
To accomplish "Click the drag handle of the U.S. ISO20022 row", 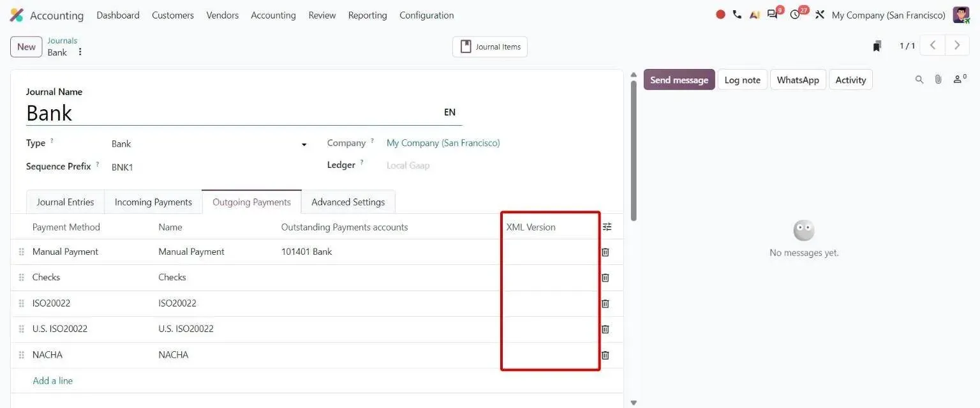I will [21, 329].
